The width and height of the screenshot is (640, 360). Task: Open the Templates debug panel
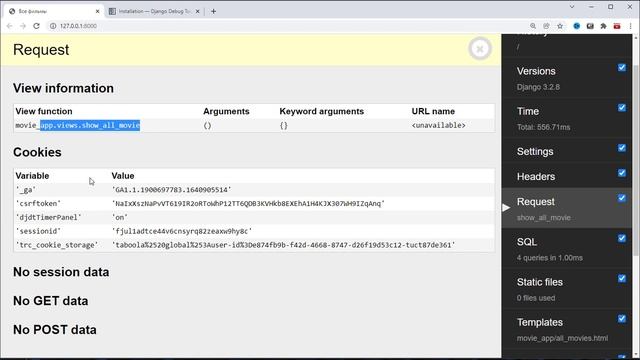540,322
